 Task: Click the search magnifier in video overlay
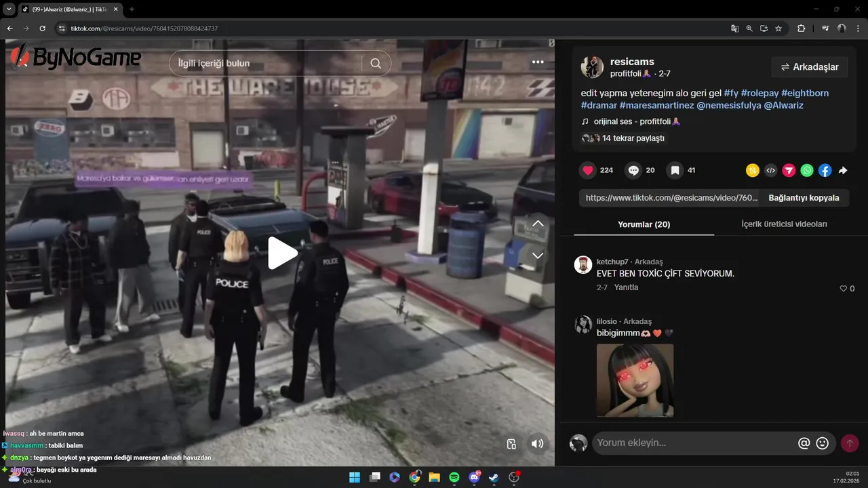[x=376, y=63]
